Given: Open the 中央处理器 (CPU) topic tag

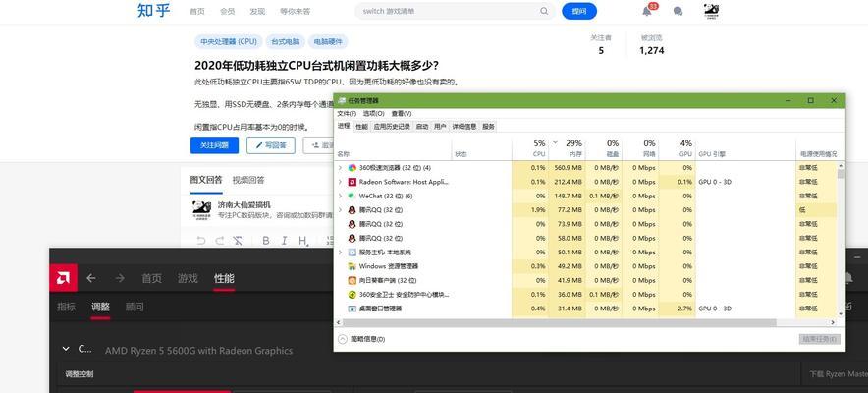Looking at the screenshot, I should (229, 41).
